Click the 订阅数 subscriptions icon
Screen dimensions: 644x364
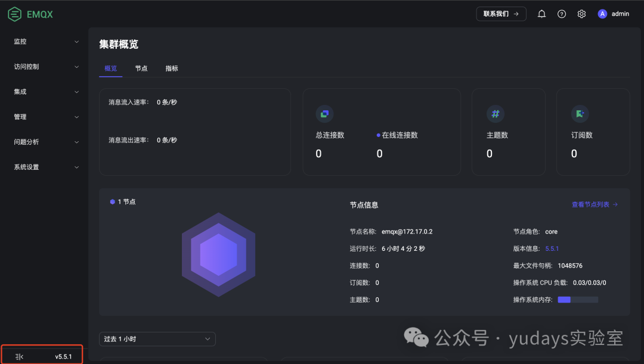tap(580, 114)
